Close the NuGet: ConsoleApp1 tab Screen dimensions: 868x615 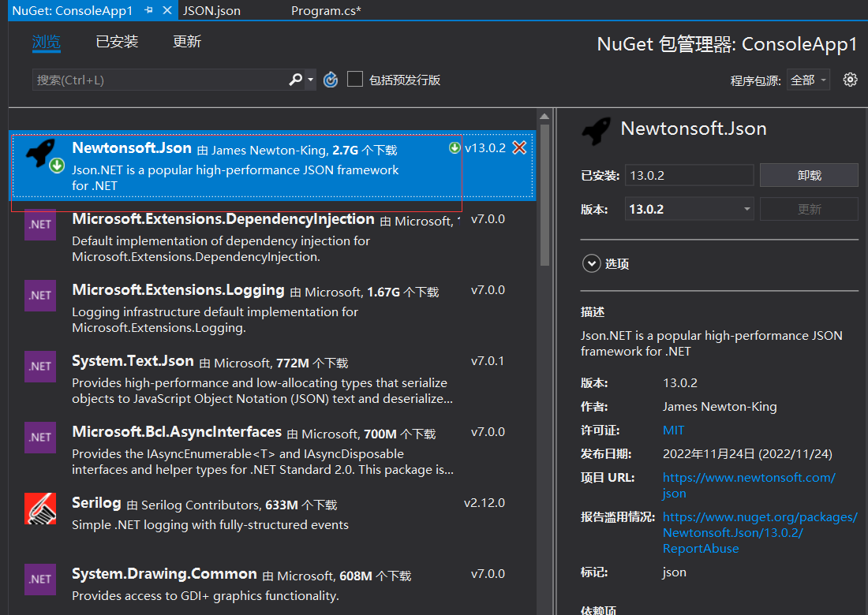(167, 10)
